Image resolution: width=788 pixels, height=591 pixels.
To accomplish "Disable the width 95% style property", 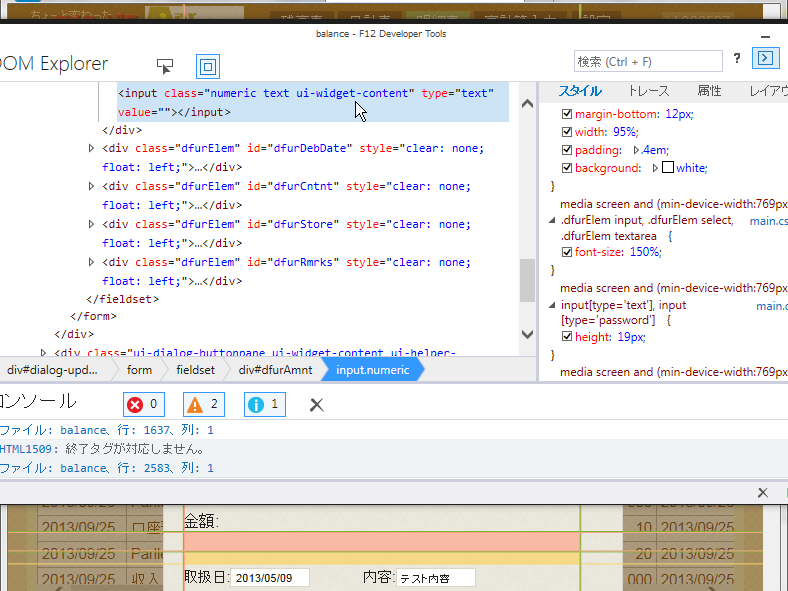I will pos(568,132).
